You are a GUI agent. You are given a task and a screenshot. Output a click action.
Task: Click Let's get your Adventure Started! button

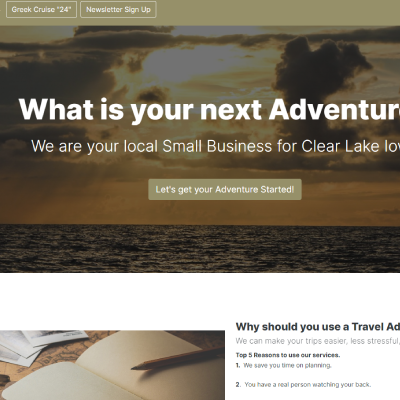point(225,189)
